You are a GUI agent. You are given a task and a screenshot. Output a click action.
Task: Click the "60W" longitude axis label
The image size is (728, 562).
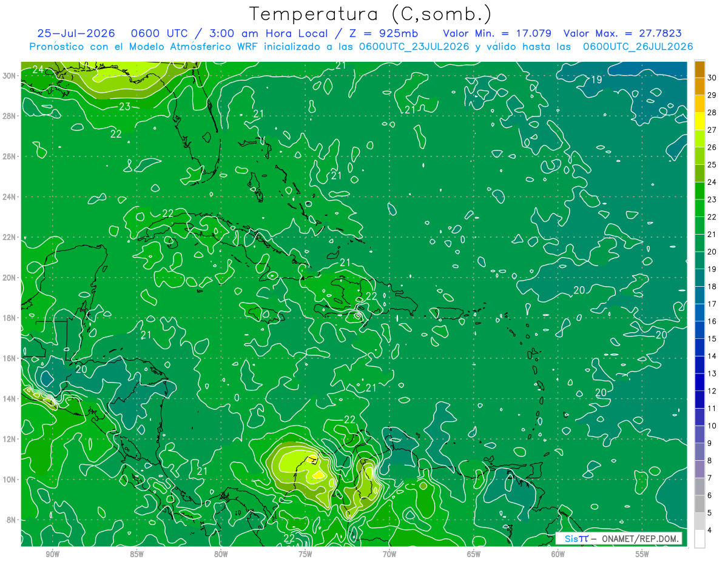pos(558,554)
